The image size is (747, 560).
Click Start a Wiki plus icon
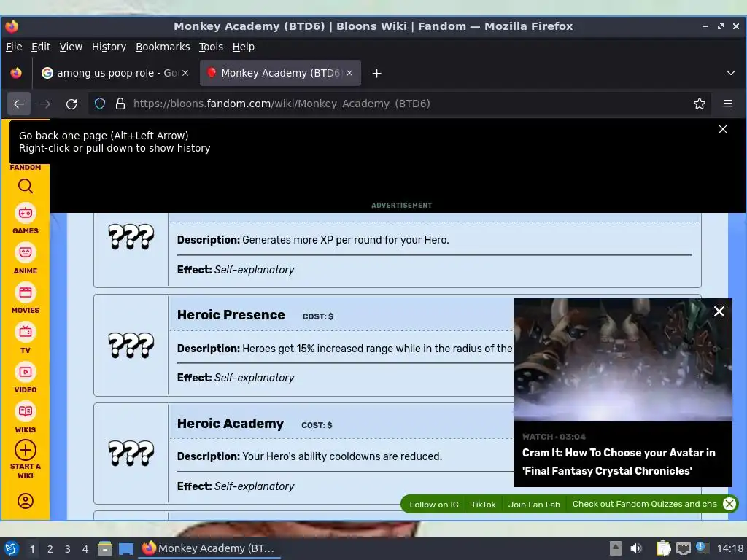(26, 450)
